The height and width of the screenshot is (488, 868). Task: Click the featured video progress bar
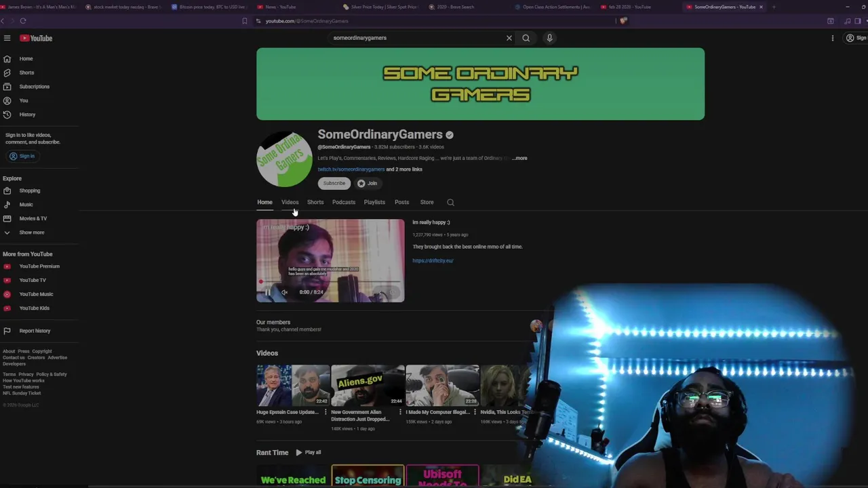click(x=330, y=282)
